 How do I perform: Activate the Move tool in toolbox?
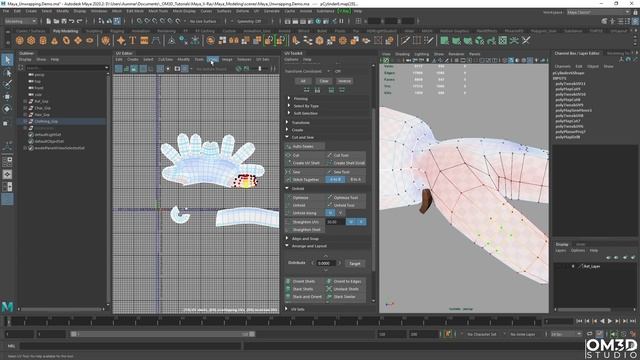pos(7,97)
